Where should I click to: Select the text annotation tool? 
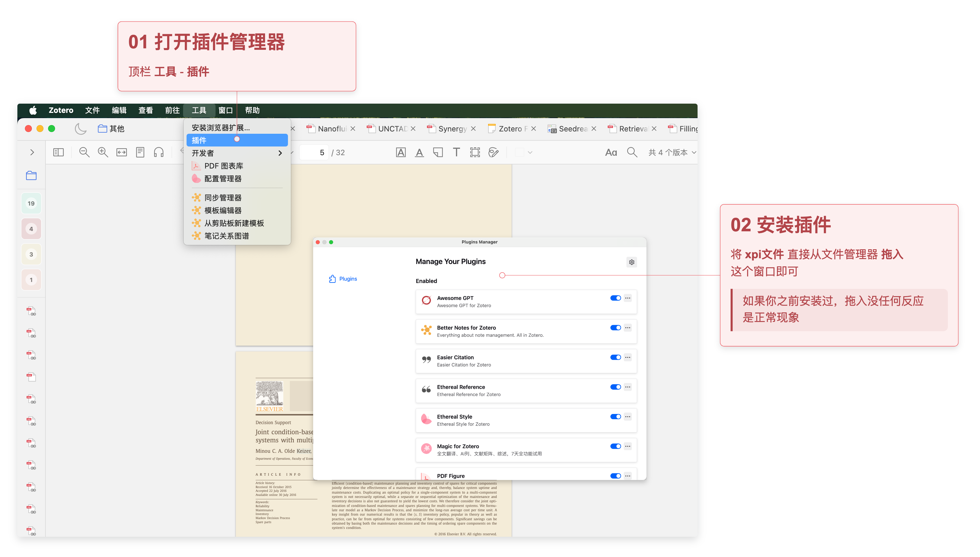click(456, 153)
